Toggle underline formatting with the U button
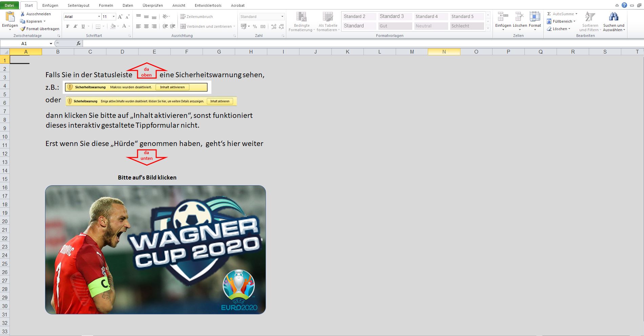Image resolution: width=644 pixels, height=336 pixels. (x=83, y=26)
